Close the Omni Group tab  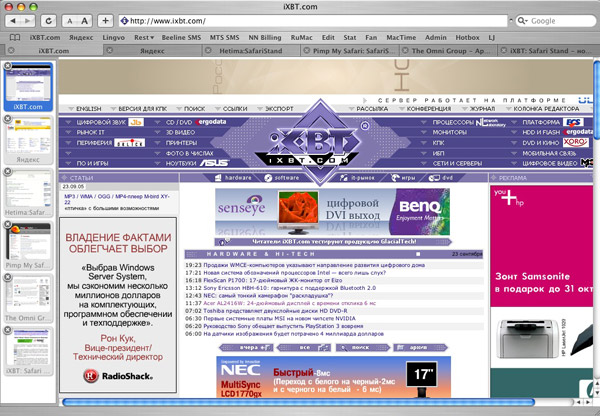405,51
